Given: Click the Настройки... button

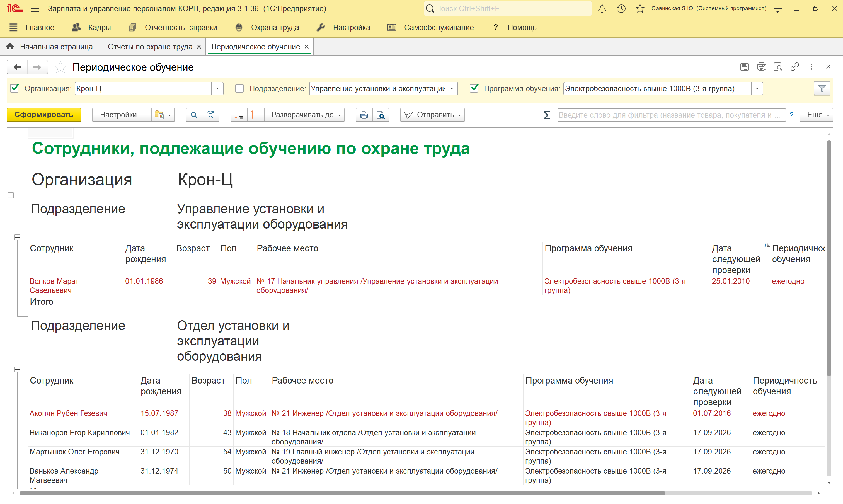Looking at the screenshot, I should [121, 115].
